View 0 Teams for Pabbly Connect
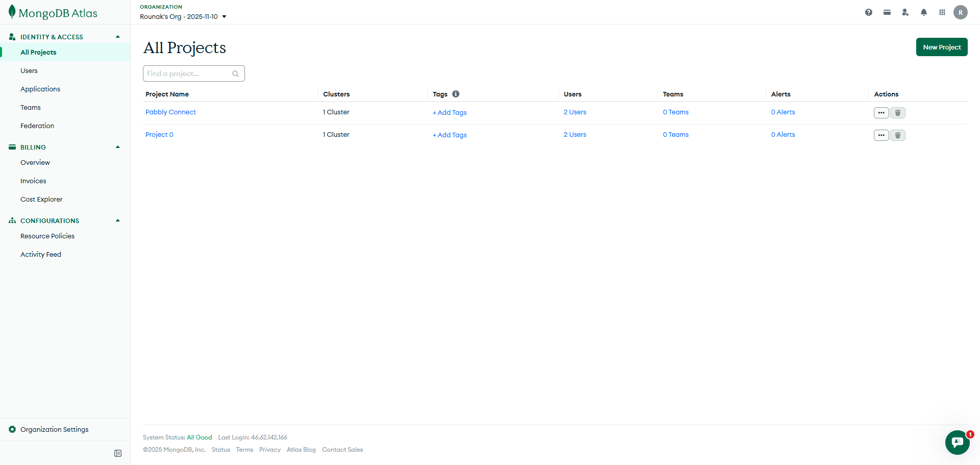Image resolution: width=980 pixels, height=465 pixels. 676,112
